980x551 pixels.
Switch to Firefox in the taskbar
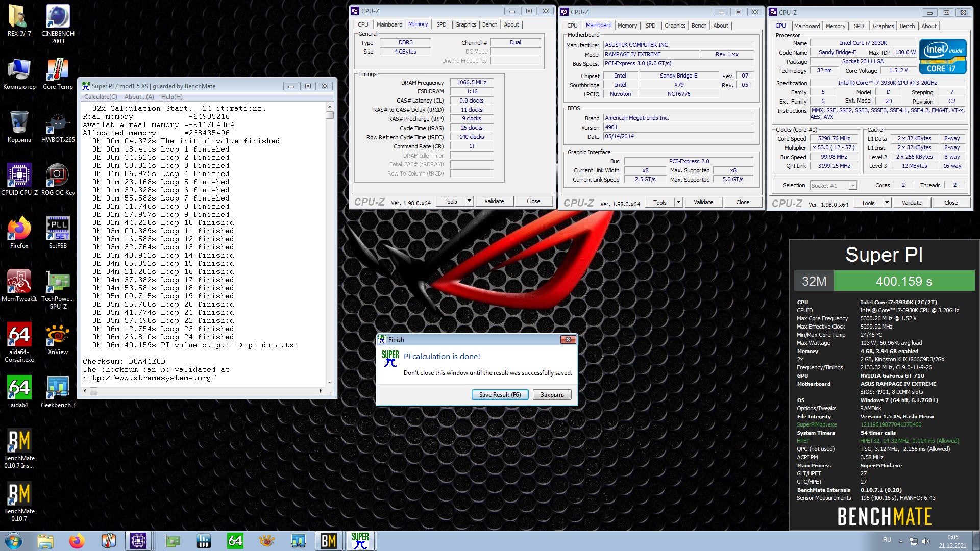(x=77, y=541)
